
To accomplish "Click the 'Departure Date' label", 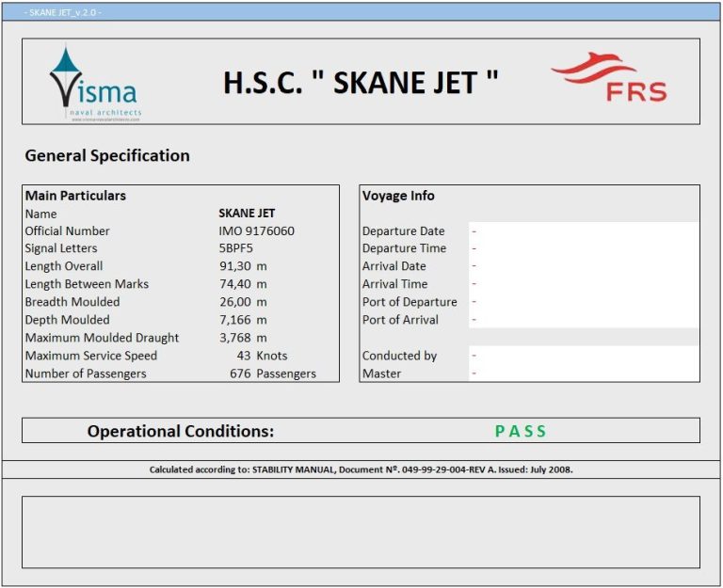I will (x=404, y=230).
